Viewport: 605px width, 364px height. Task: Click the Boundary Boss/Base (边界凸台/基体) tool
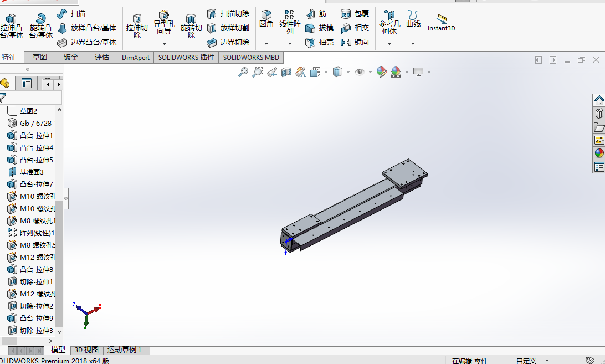[87, 42]
